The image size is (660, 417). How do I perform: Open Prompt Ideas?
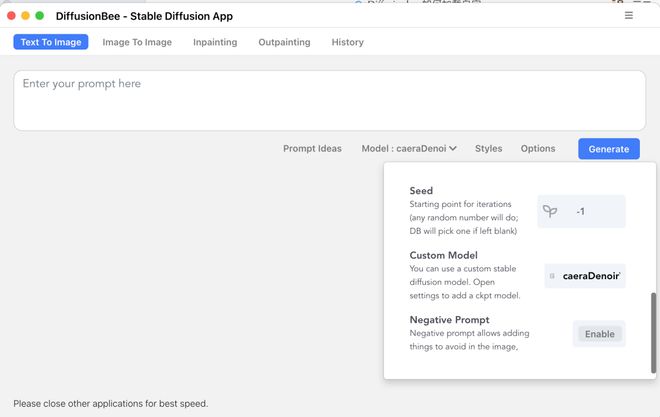312,149
